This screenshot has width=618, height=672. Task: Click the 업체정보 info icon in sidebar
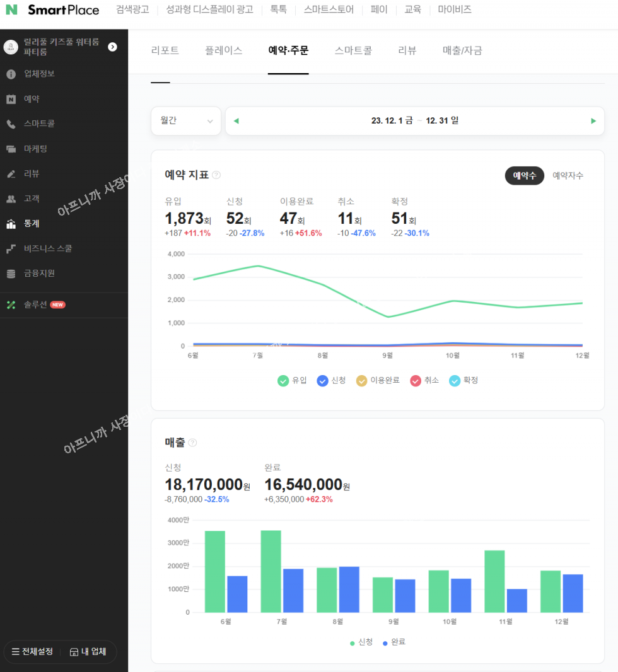pyautogui.click(x=11, y=74)
